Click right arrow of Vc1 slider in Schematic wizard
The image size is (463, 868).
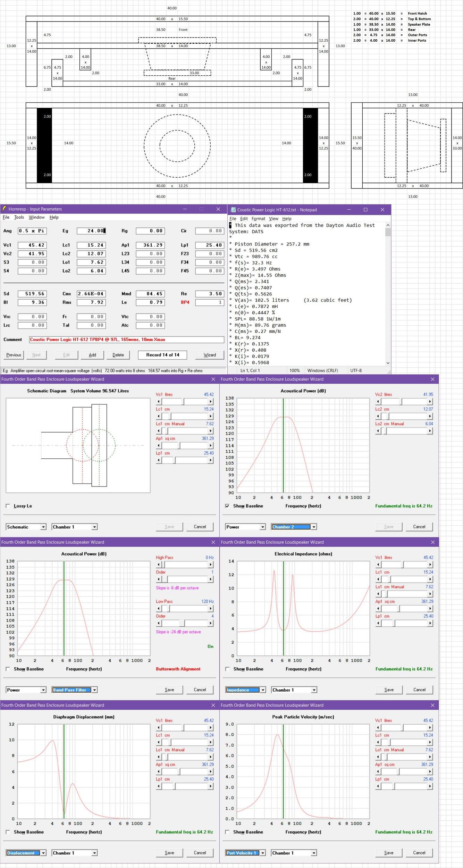[211, 401]
